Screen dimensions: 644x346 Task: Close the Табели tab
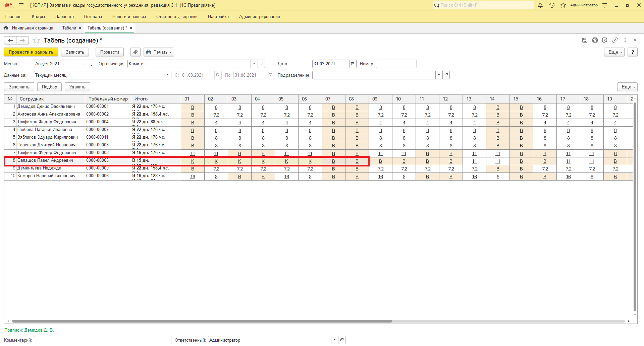tap(80, 28)
